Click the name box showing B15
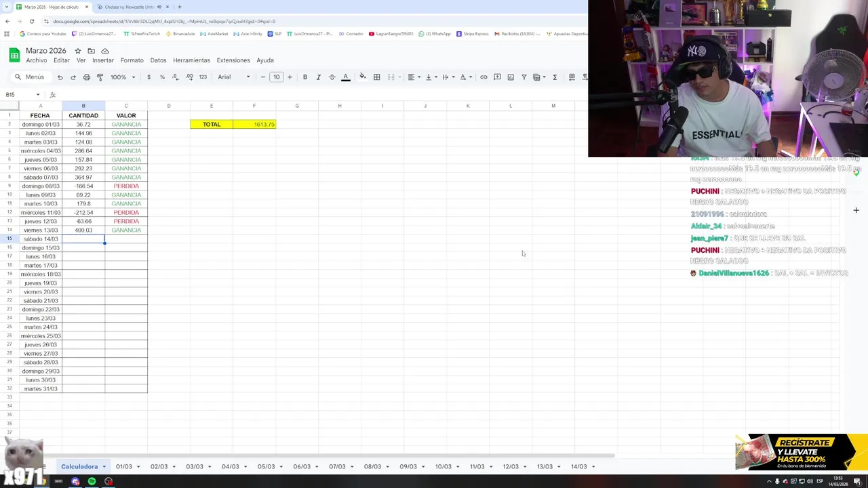 (22, 95)
